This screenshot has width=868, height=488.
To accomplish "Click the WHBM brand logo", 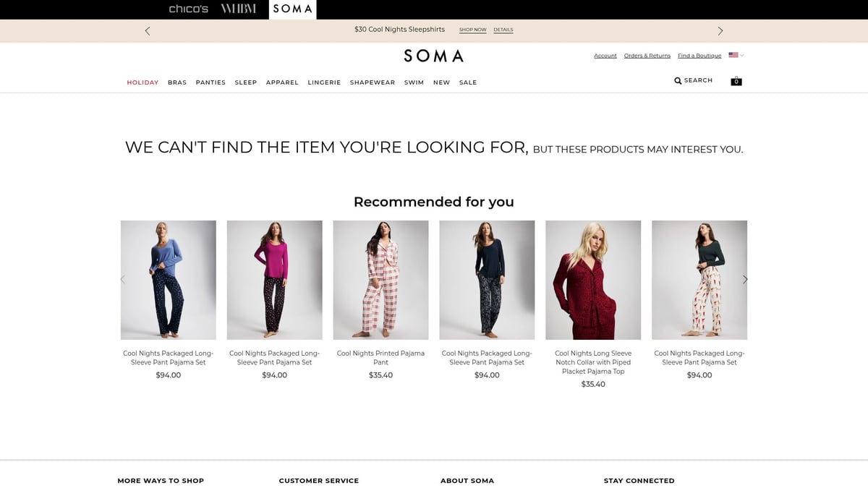I will [238, 9].
